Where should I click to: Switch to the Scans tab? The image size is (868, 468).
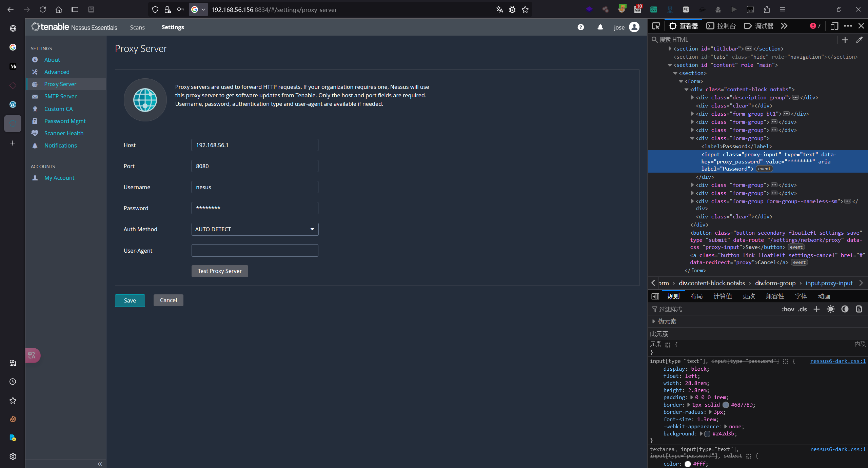pyautogui.click(x=137, y=27)
